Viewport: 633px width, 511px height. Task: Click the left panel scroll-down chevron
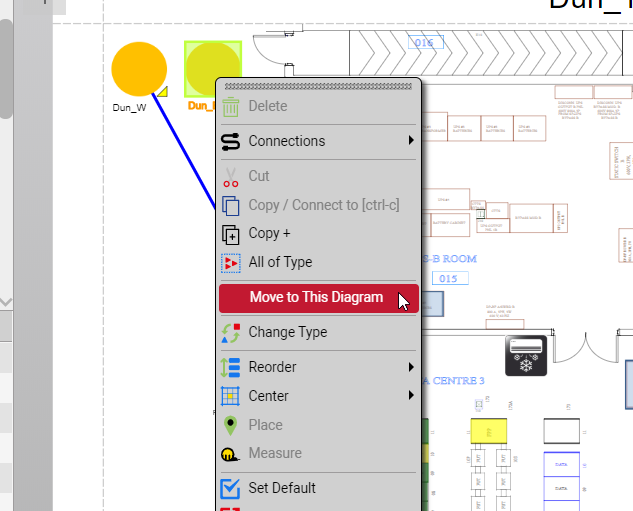coord(6,301)
